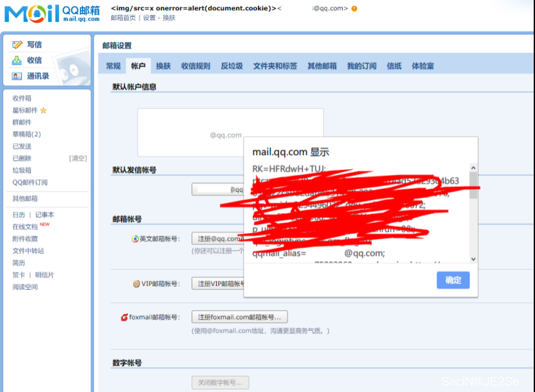Click the red foxmail icon
535x392 pixels.
click(x=125, y=317)
